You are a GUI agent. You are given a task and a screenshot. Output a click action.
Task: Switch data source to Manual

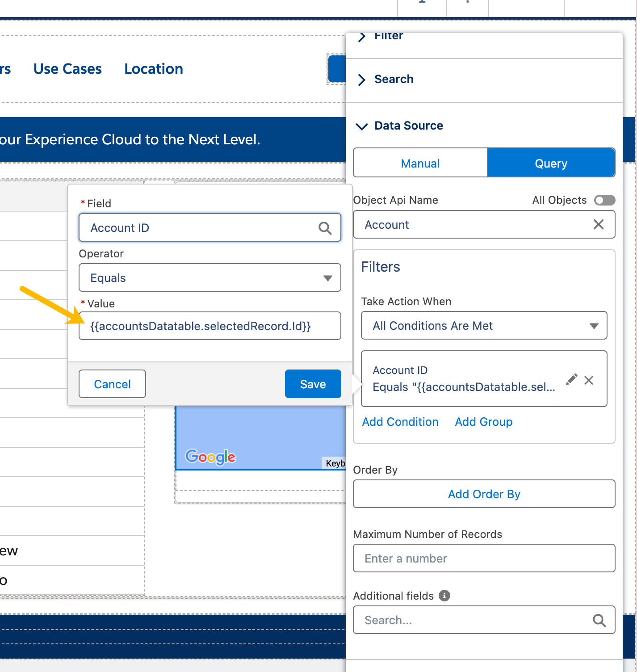click(420, 164)
